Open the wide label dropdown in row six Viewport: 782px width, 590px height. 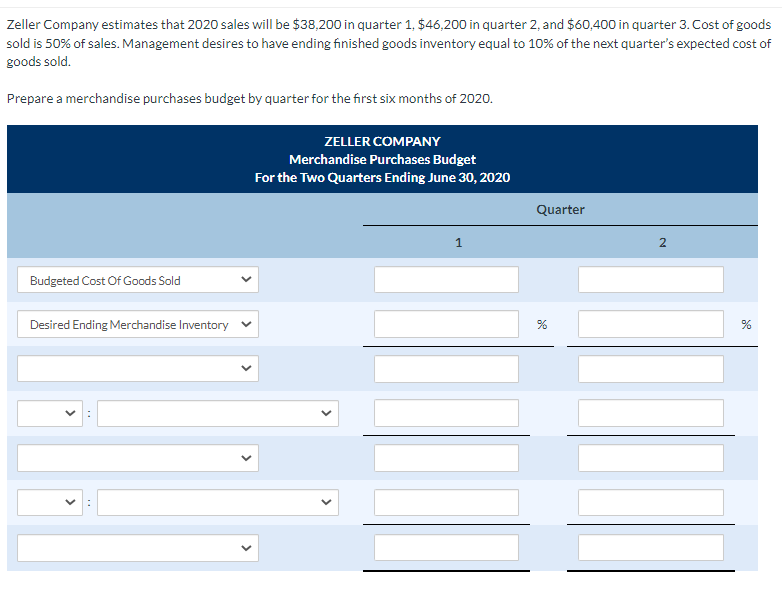[x=218, y=502]
